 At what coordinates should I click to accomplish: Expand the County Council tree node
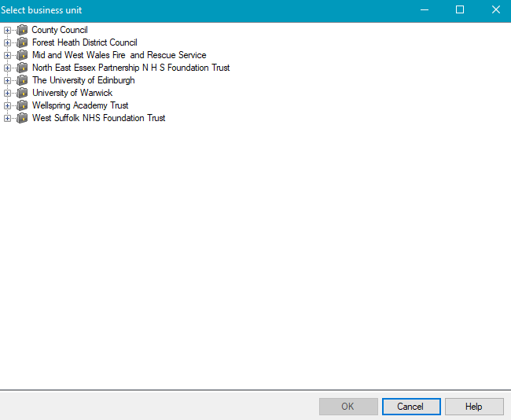(x=7, y=31)
